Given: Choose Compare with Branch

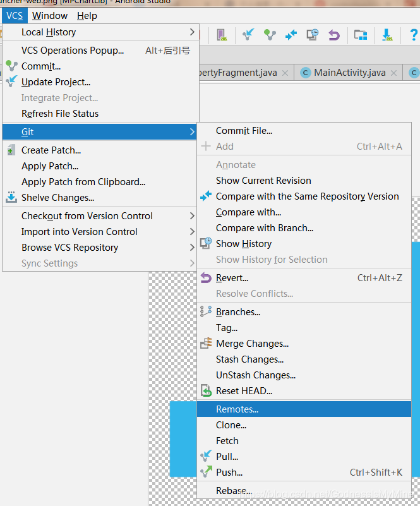Looking at the screenshot, I should [x=304, y=228].
